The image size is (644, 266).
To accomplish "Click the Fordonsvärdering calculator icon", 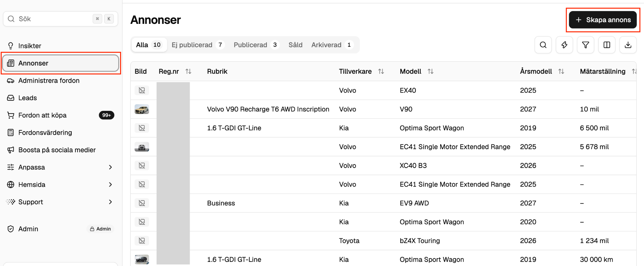I will pyautogui.click(x=11, y=133).
